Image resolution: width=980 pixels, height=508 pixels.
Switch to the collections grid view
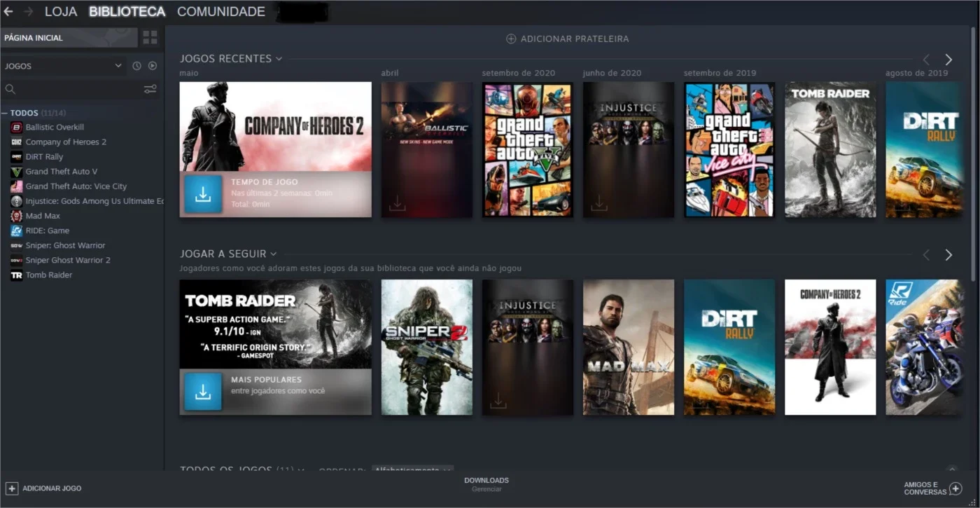pos(150,38)
